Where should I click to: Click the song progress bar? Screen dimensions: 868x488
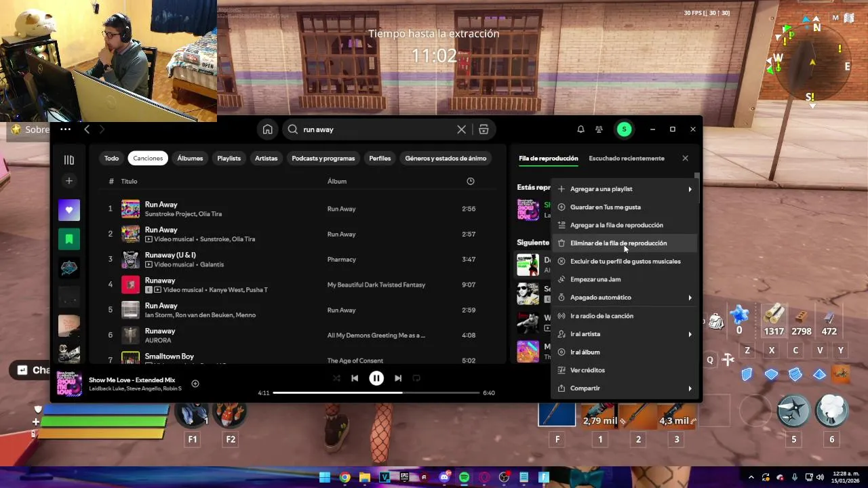(376, 392)
